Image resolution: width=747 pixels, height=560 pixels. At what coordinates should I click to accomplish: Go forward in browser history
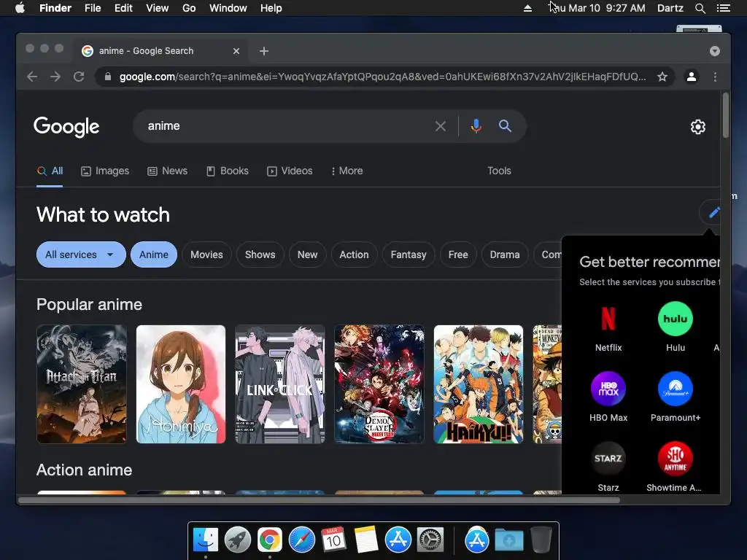pyautogui.click(x=55, y=77)
